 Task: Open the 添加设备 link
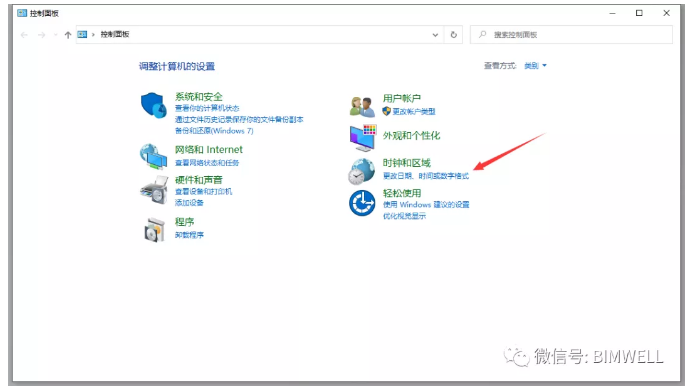[x=189, y=203]
